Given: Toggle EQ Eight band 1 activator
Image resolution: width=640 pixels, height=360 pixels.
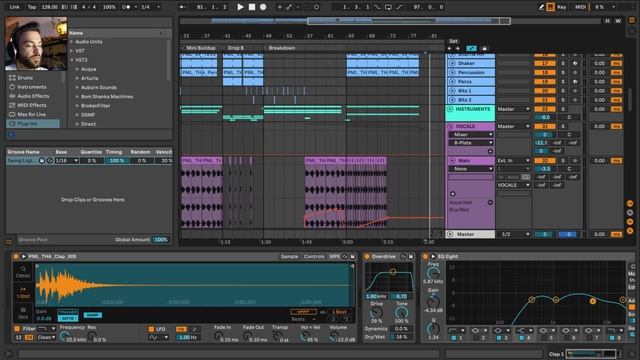Looking at the screenshot, I should (x=453, y=338).
